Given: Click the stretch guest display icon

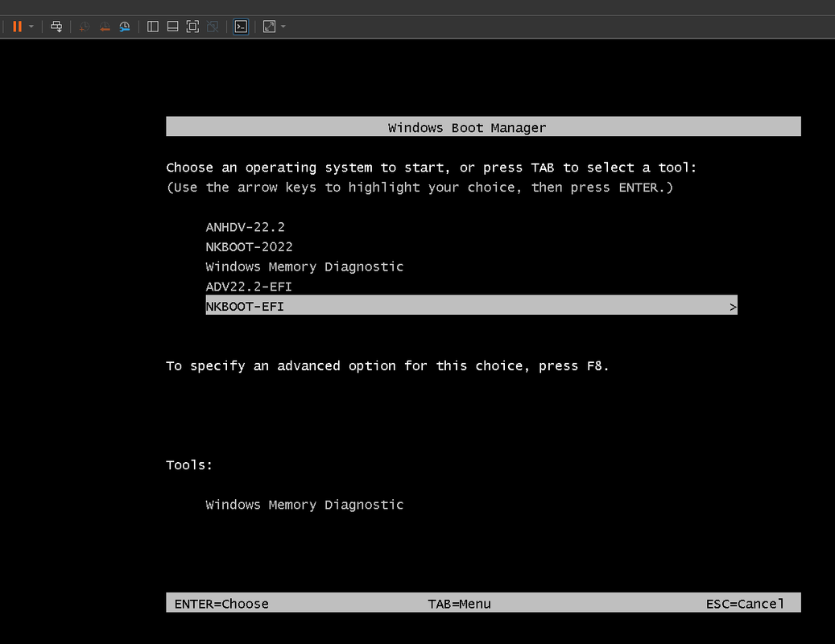Looking at the screenshot, I should (270, 27).
